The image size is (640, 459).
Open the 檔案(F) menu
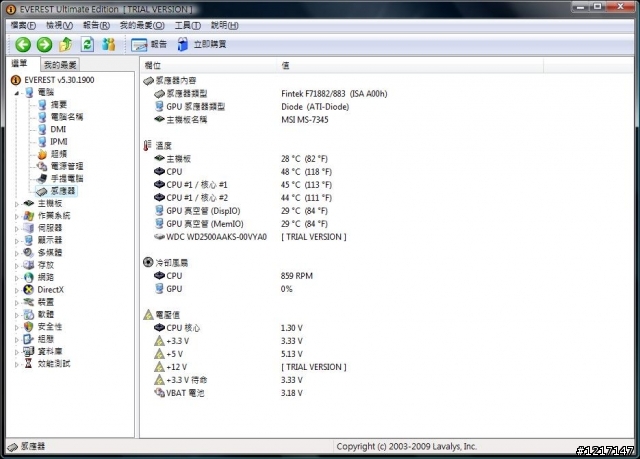tap(23, 26)
